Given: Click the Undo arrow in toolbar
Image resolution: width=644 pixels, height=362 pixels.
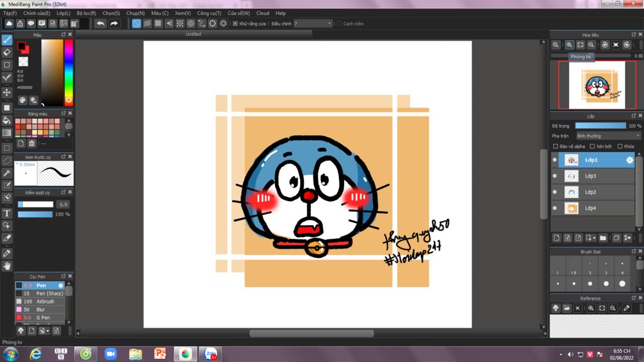Looking at the screenshot, I should pos(100,23).
